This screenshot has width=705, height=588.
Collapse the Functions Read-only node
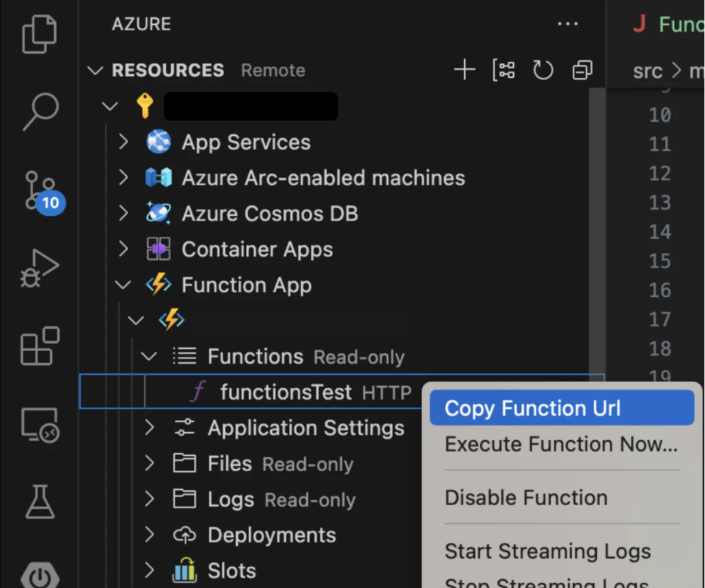[x=149, y=356]
